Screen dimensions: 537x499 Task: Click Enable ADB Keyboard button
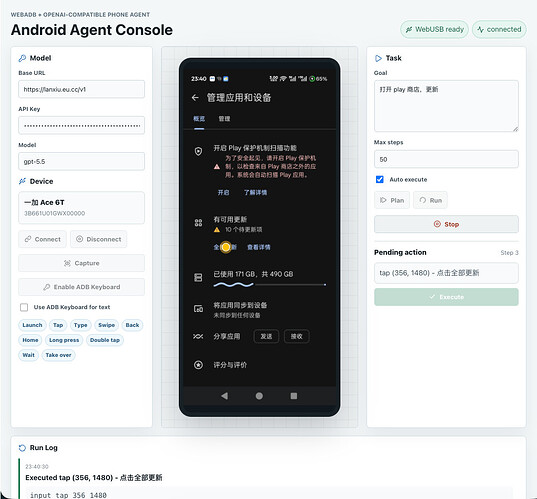coord(82,287)
